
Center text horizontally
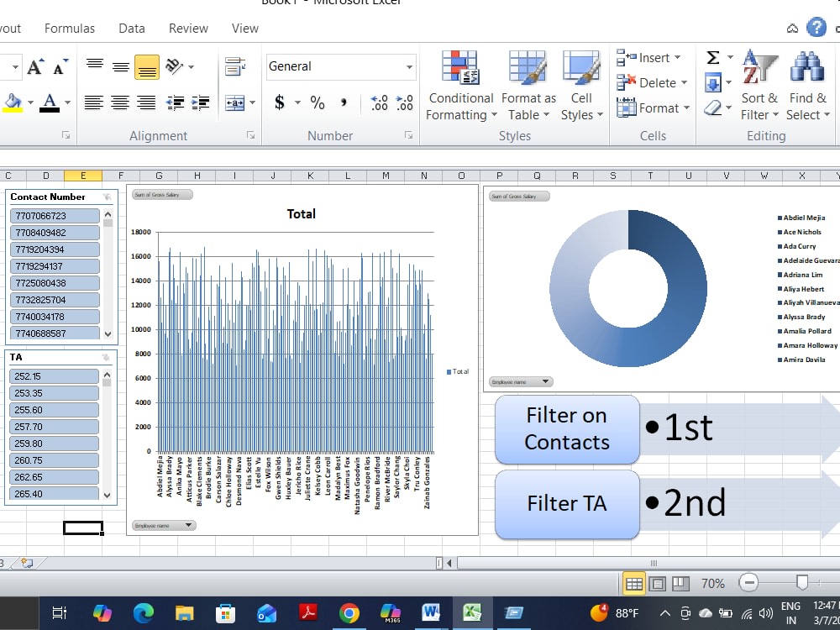click(120, 102)
